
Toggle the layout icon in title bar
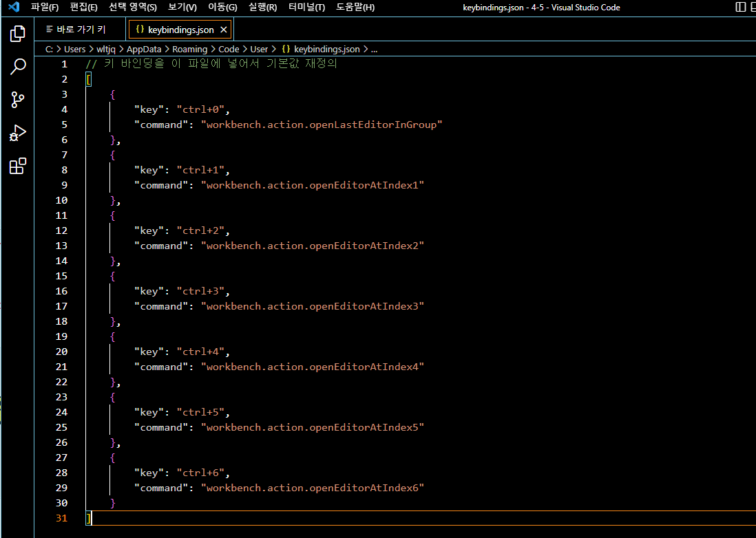pos(740,8)
